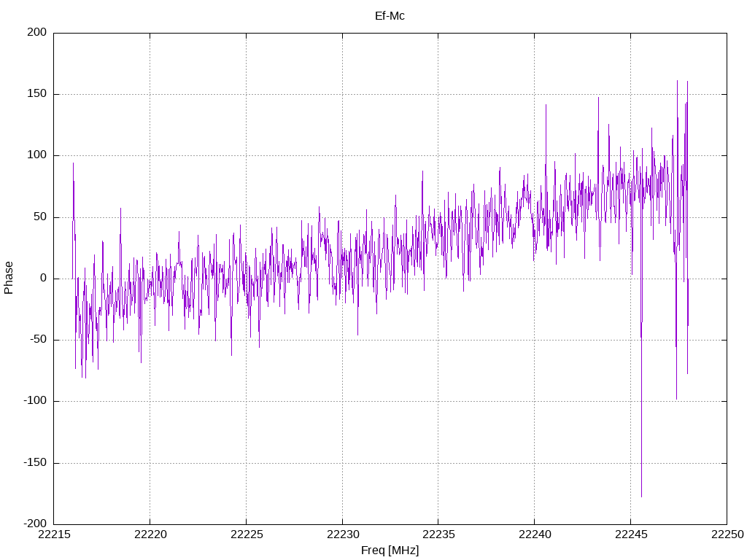Click the x-axis tick label '22230'

tap(343, 534)
